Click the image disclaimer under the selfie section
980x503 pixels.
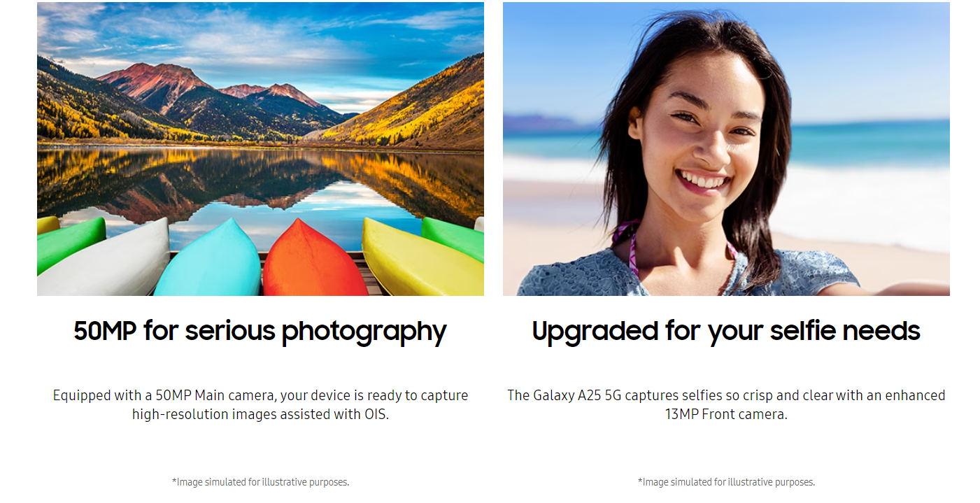(726, 482)
